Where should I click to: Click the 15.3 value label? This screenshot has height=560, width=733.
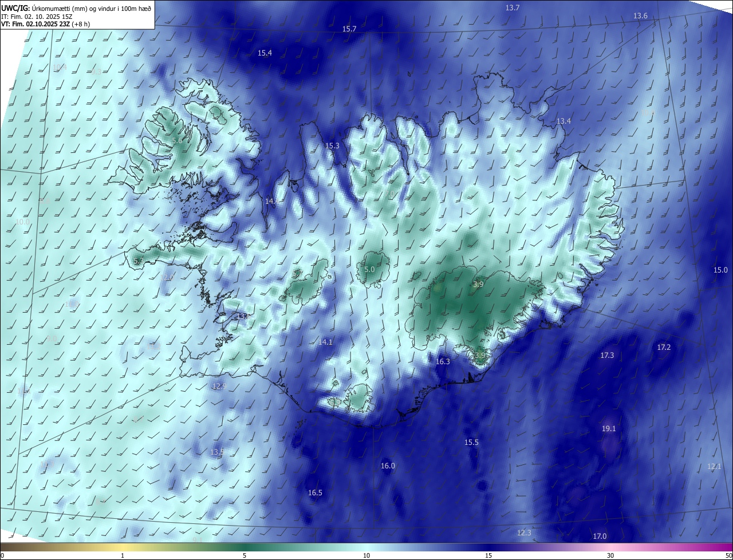pyautogui.click(x=332, y=146)
